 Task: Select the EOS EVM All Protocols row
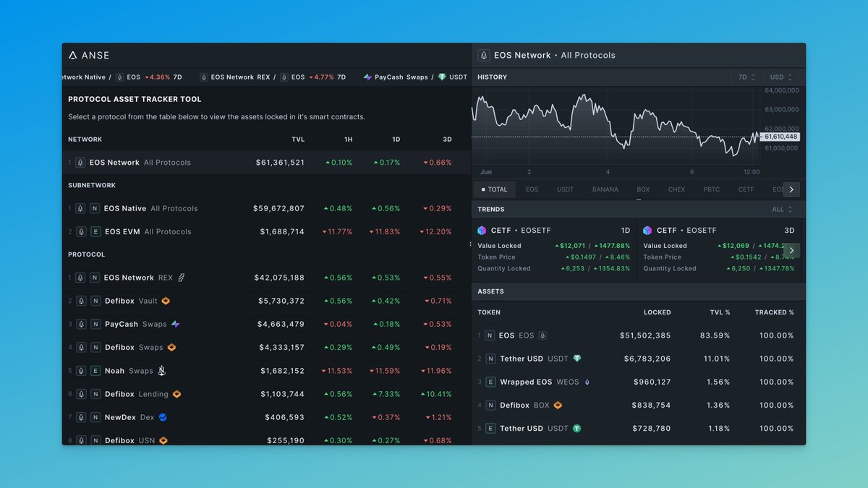click(267, 232)
